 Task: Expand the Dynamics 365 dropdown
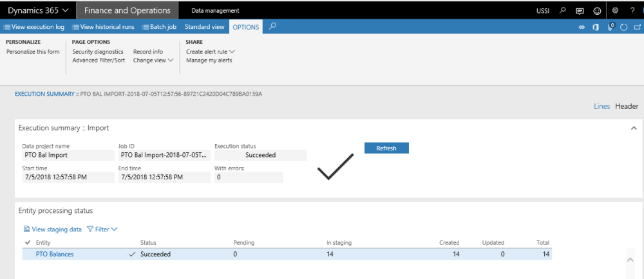click(38, 10)
